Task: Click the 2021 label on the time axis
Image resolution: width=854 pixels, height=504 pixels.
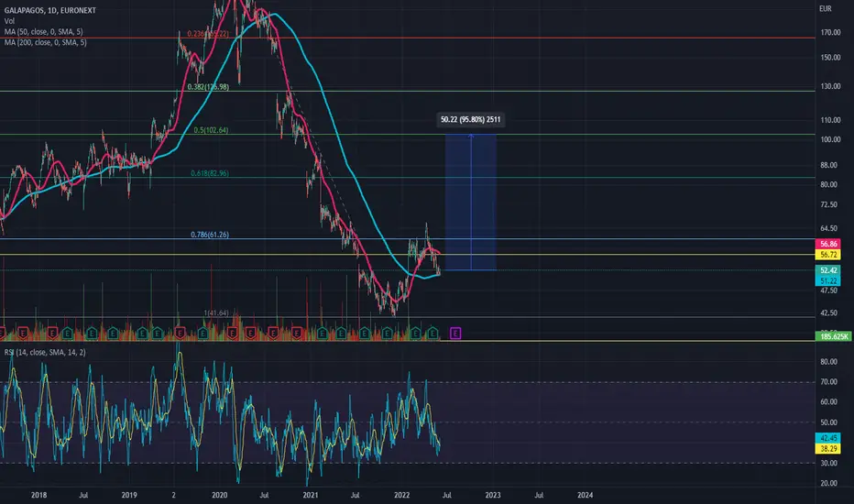Action: (x=311, y=495)
